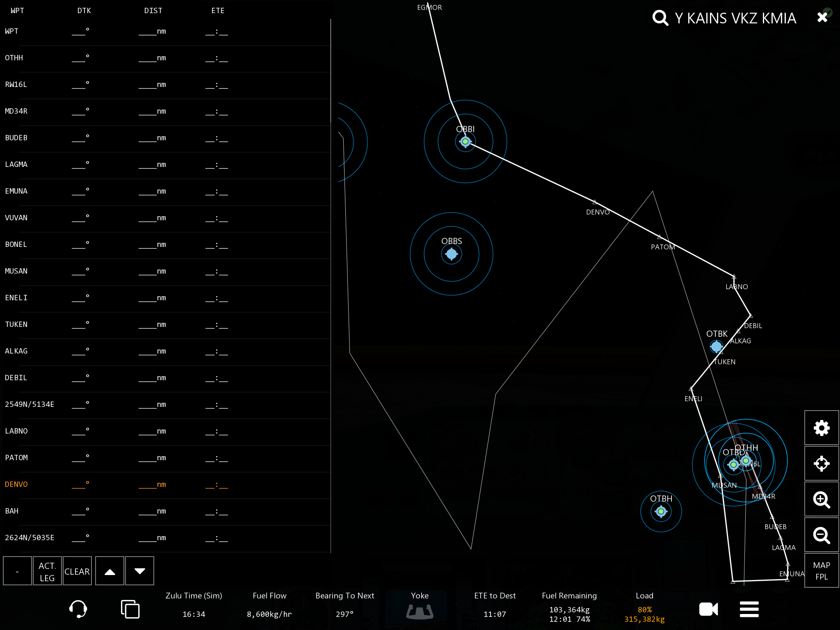Zoom out the map view
840x630 pixels.
click(x=821, y=535)
